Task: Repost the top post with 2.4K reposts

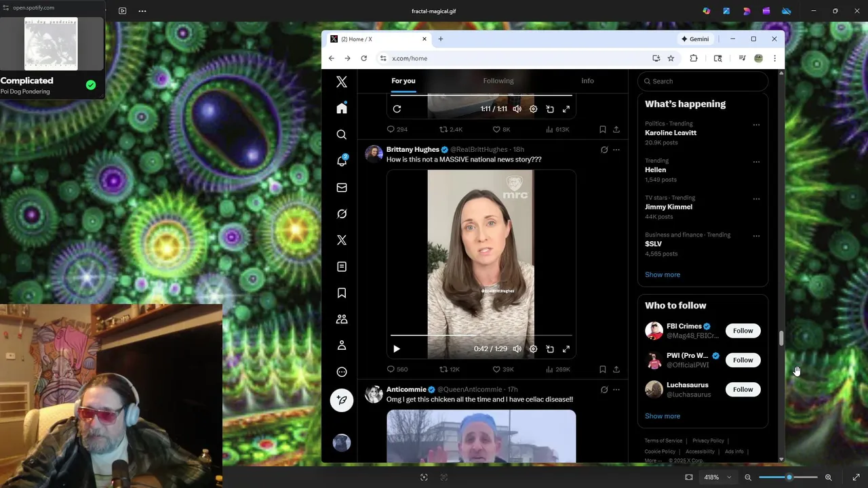Action: coord(450,129)
